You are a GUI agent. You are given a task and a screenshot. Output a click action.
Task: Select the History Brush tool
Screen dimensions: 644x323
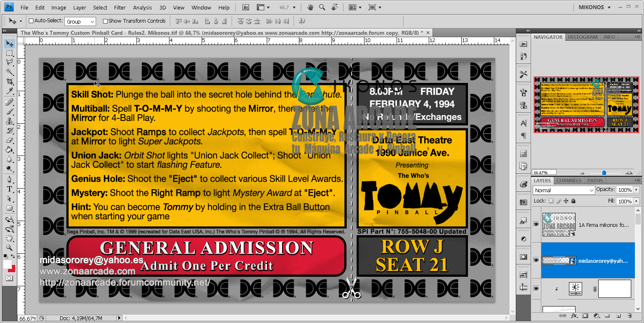coord(9,131)
